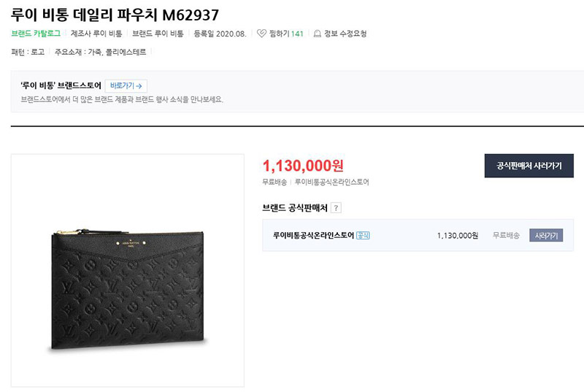The height and width of the screenshot is (392, 584).
Task: Click the small 사러가기 button
Action: tap(546, 235)
